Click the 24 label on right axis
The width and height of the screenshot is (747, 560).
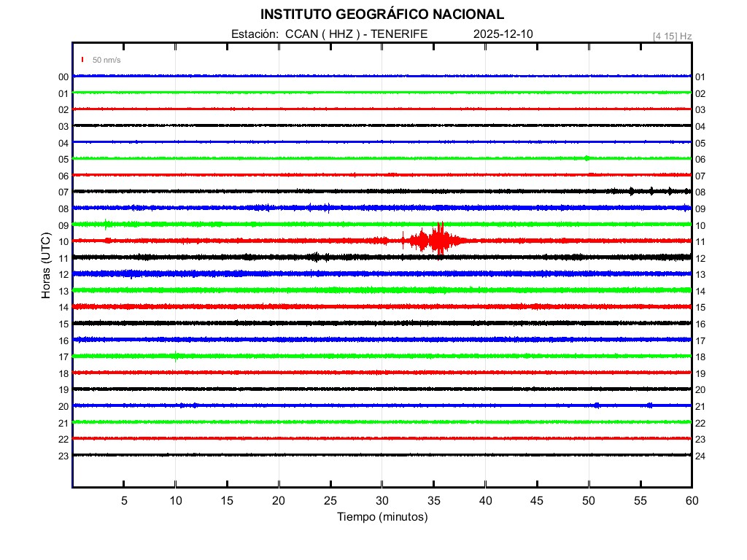click(700, 456)
